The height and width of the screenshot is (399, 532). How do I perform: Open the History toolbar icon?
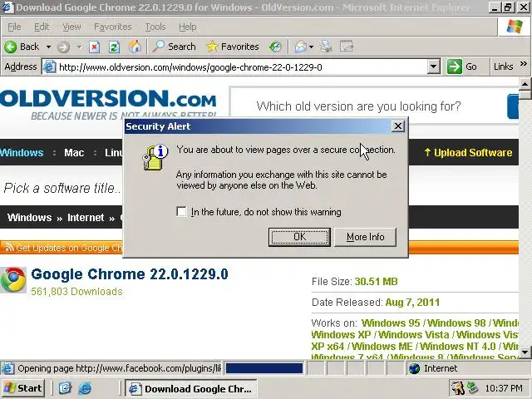(275, 47)
